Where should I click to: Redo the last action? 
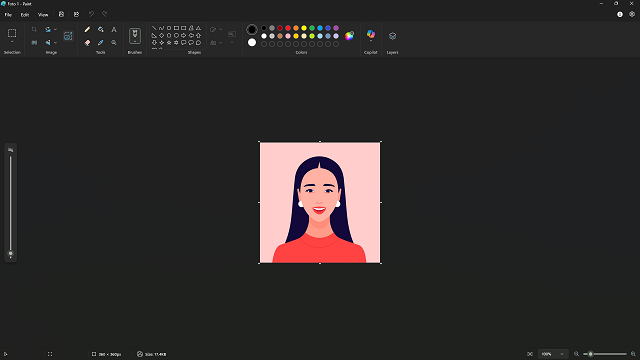coord(104,14)
